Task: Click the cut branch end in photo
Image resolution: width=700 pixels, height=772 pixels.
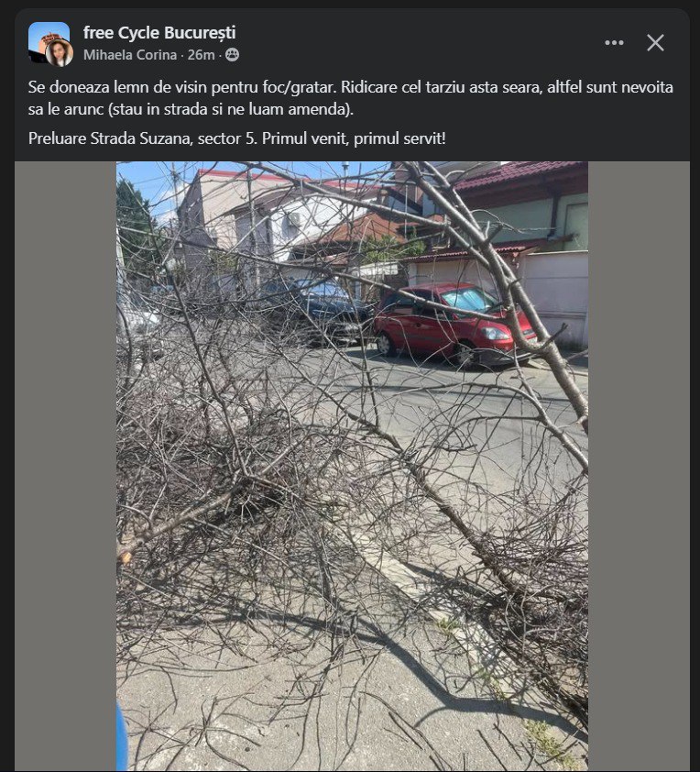Action: (126, 556)
